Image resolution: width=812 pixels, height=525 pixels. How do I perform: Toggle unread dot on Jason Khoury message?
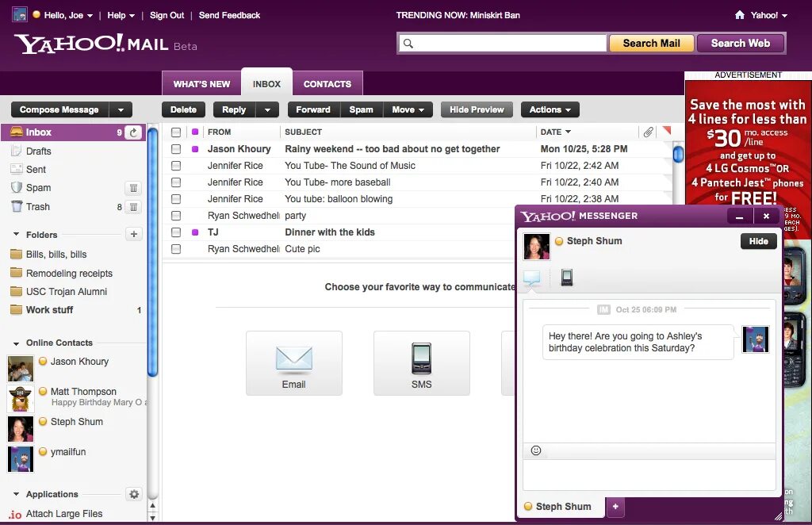click(x=195, y=149)
